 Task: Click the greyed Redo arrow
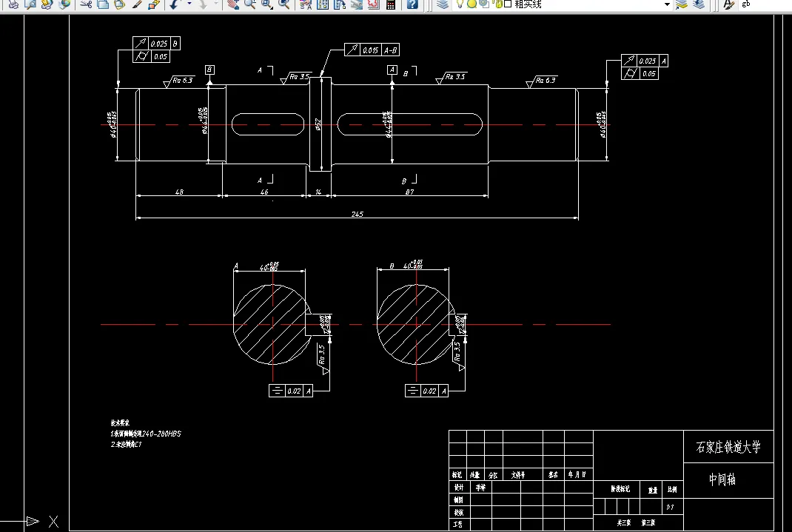click(x=203, y=4)
